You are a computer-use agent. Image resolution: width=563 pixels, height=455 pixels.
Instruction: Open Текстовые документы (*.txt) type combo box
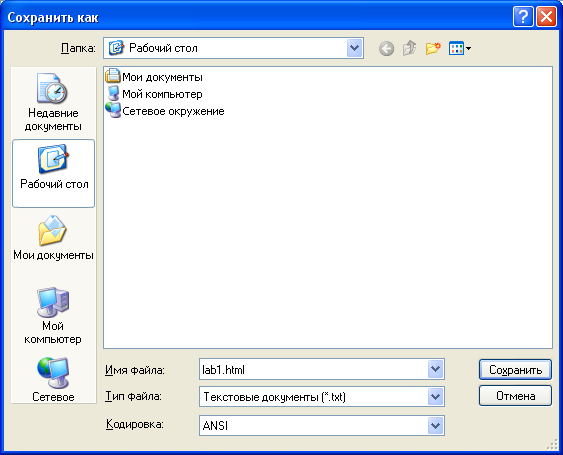(x=322, y=397)
